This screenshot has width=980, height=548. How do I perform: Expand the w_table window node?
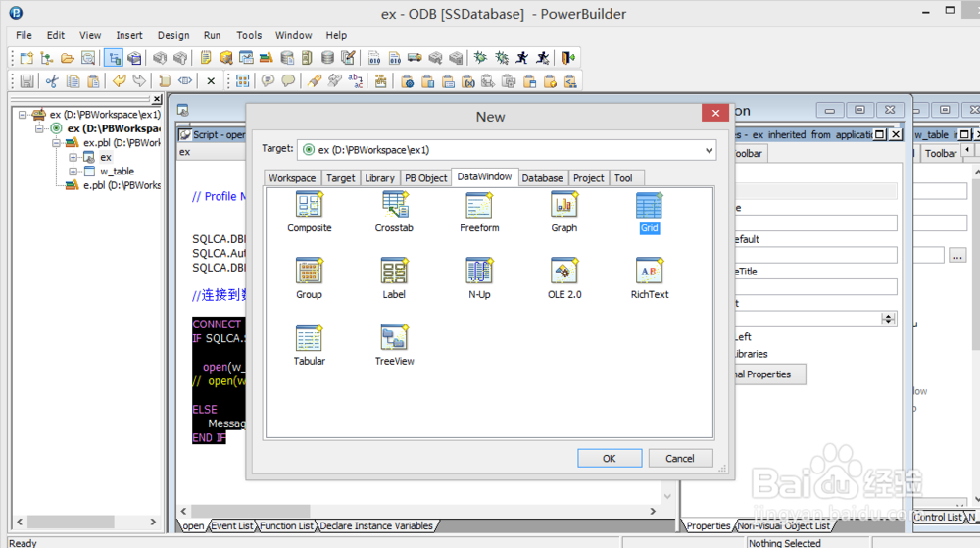73,172
